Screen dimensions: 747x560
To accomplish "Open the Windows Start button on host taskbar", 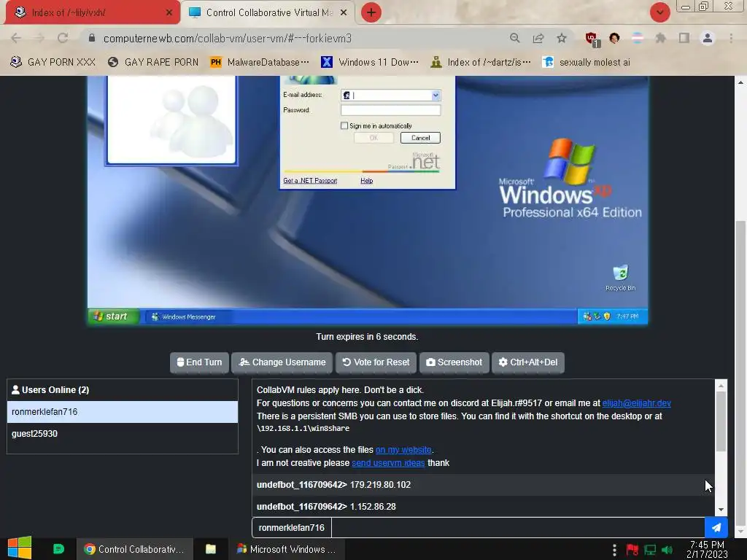I will 19,548.
